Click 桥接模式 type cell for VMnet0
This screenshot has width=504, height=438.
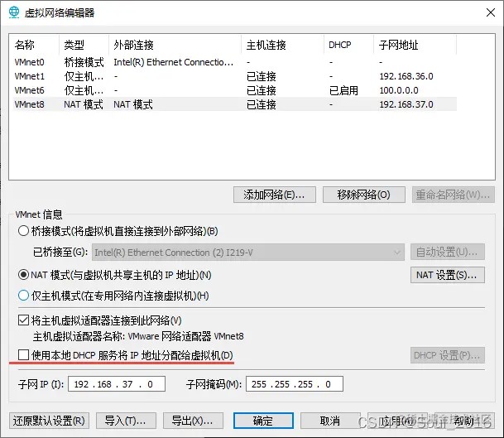(x=84, y=62)
